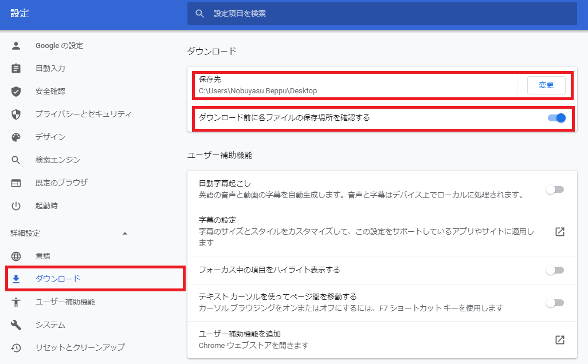Click the design palette icon
The image size is (588, 364).
click(16, 137)
